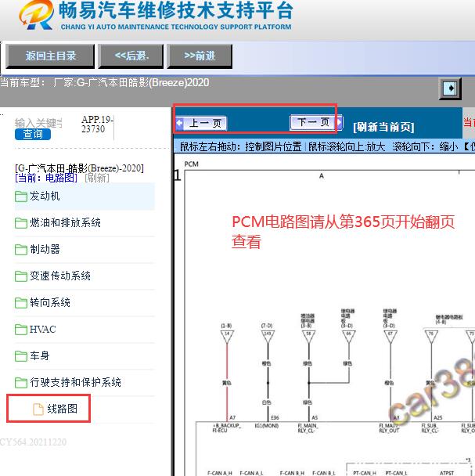Click the red PCM电路图 page note

[x=343, y=232]
